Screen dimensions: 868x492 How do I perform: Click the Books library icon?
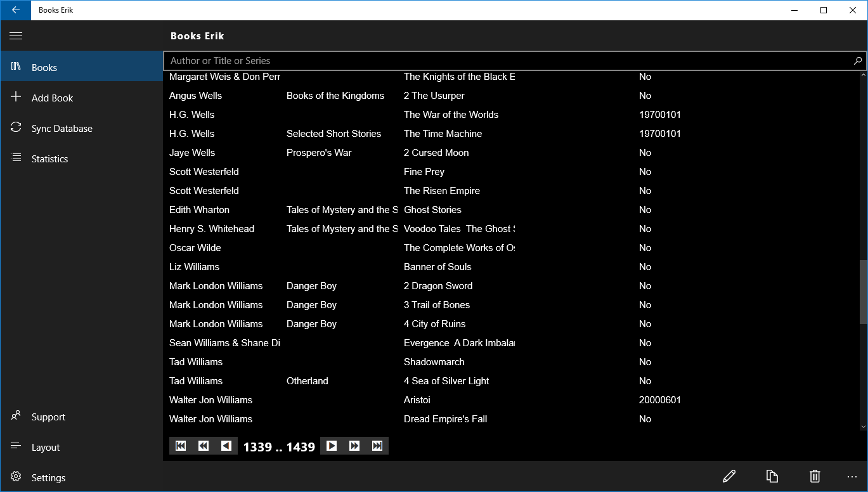[16, 67]
